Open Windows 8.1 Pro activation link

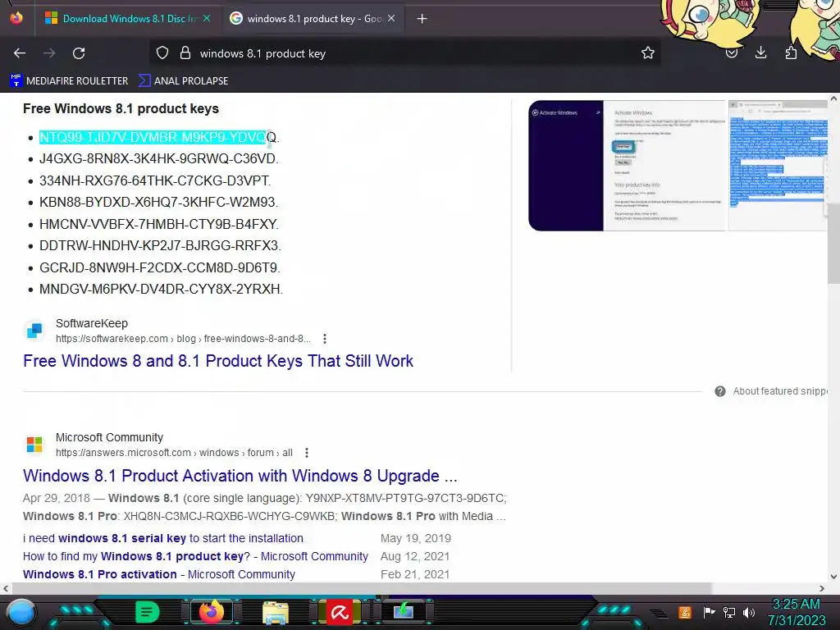[x=159, y=574]
